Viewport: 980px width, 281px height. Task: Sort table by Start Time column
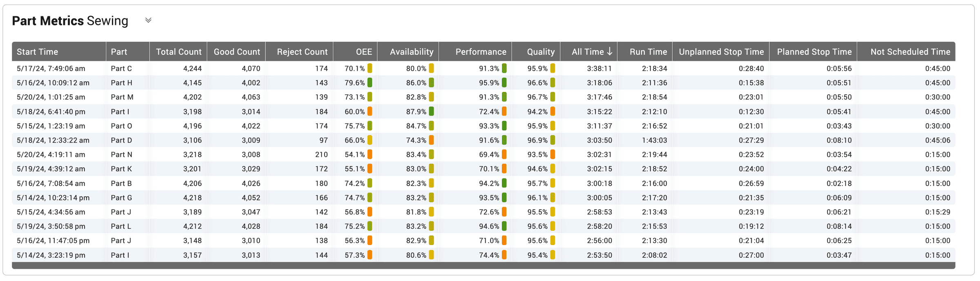(x=38, y=52)
